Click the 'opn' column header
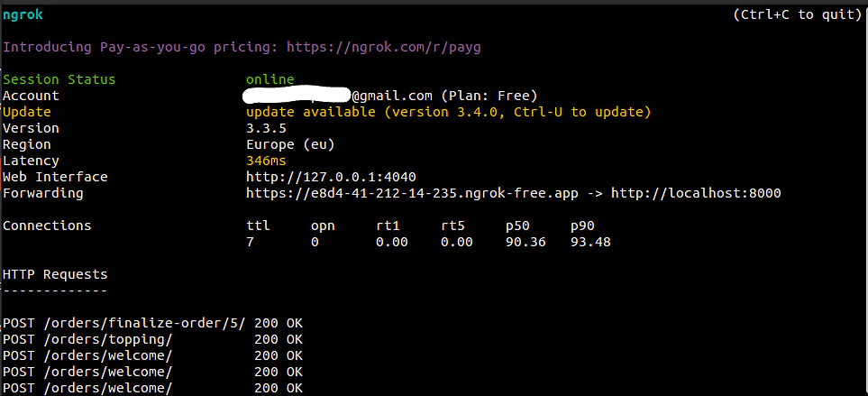Image resolution: width=868 pixels, height=396 pixels. [323, 226]
